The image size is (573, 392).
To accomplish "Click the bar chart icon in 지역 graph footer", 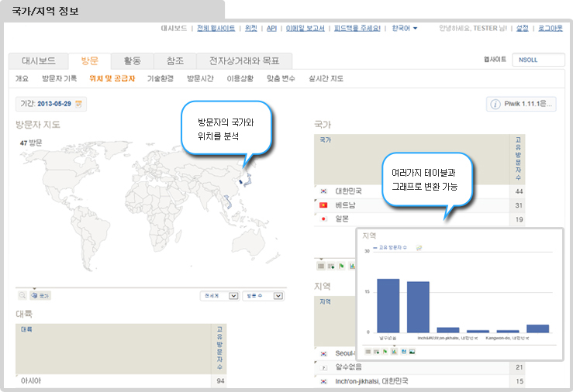I will click(x=394, y=351).
